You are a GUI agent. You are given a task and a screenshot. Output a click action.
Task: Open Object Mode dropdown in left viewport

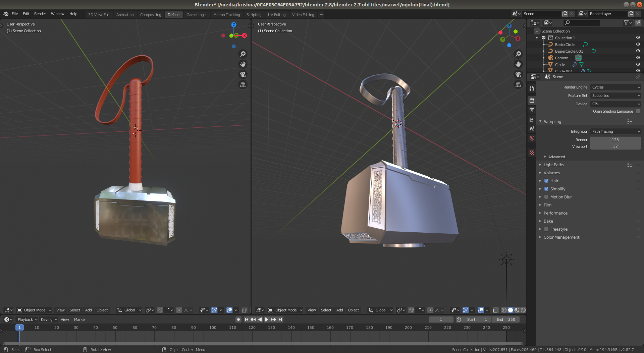coord(34,310)
